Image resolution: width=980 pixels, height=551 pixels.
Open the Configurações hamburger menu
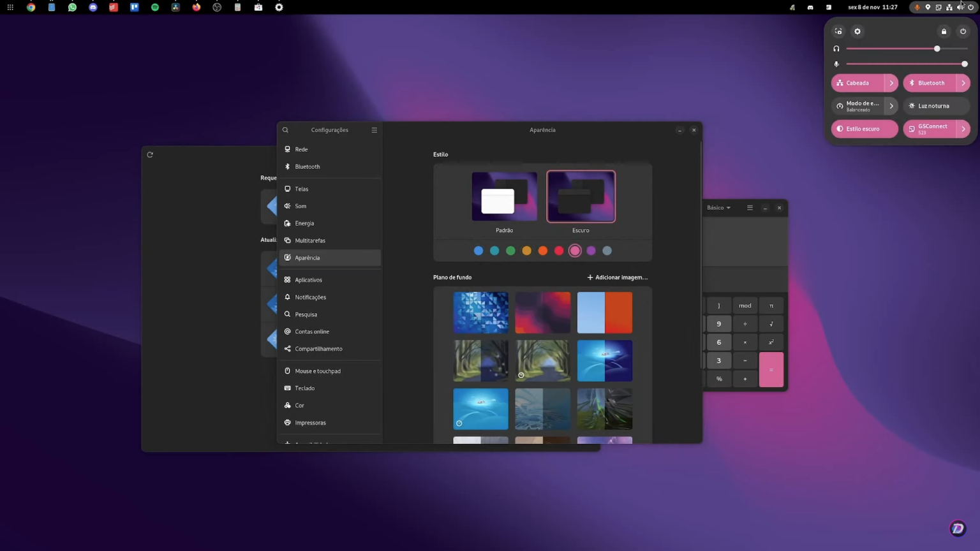pyautogui.click(x=374, y=129)
